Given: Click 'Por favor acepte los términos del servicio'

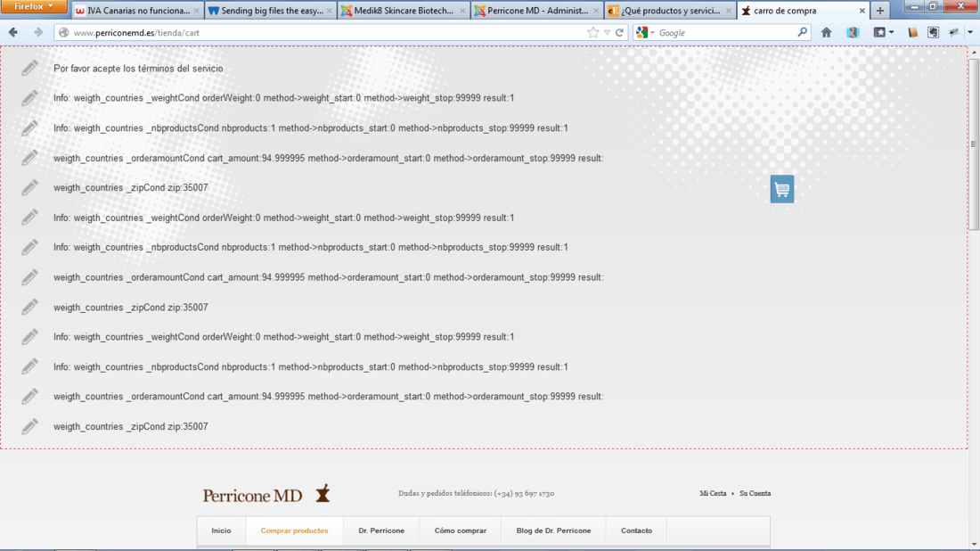Looking at the screenshot, I should pos(138,68).
